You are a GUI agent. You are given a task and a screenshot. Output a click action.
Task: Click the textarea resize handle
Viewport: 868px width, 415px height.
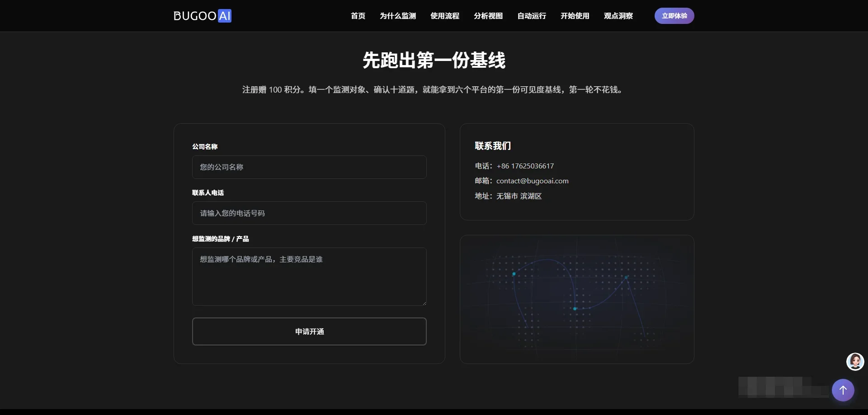[424, 303]
